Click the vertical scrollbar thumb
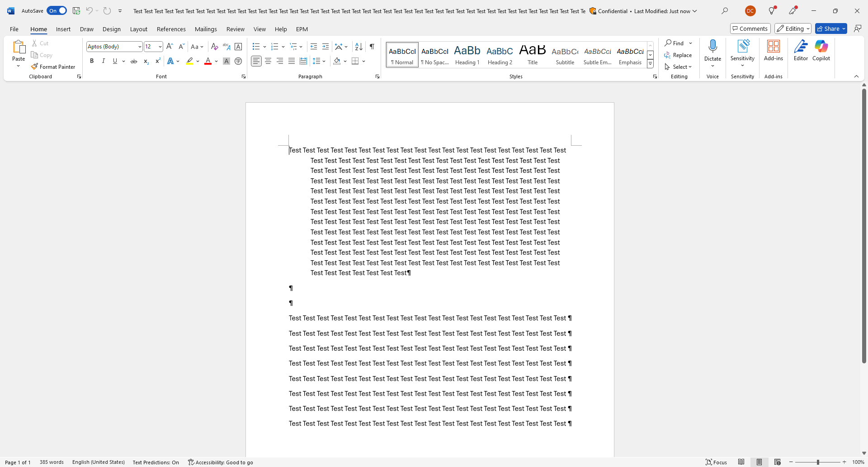The image size is (868, 467). 864,225
